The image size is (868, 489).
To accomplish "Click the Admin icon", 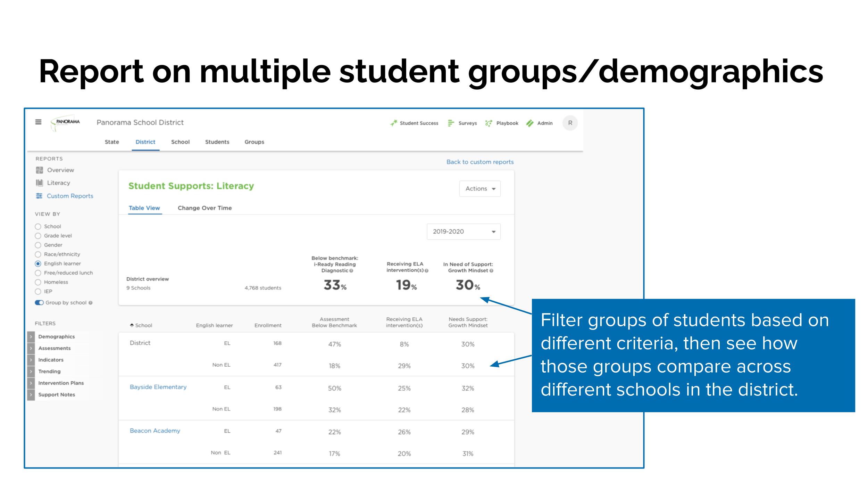I will point(530,123).
